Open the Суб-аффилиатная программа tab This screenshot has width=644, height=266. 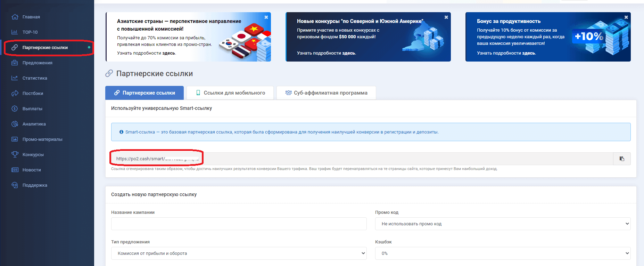point(326,93)
